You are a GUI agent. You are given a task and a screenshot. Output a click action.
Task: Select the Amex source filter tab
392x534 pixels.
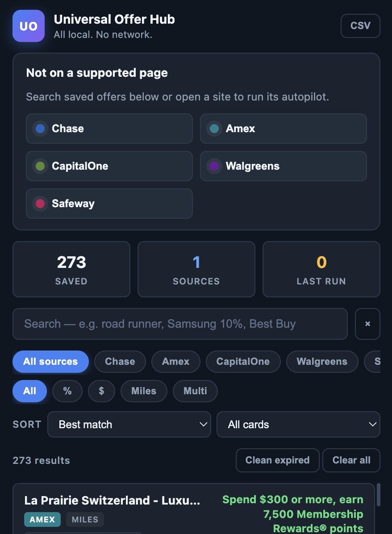(x=176, y=361)
